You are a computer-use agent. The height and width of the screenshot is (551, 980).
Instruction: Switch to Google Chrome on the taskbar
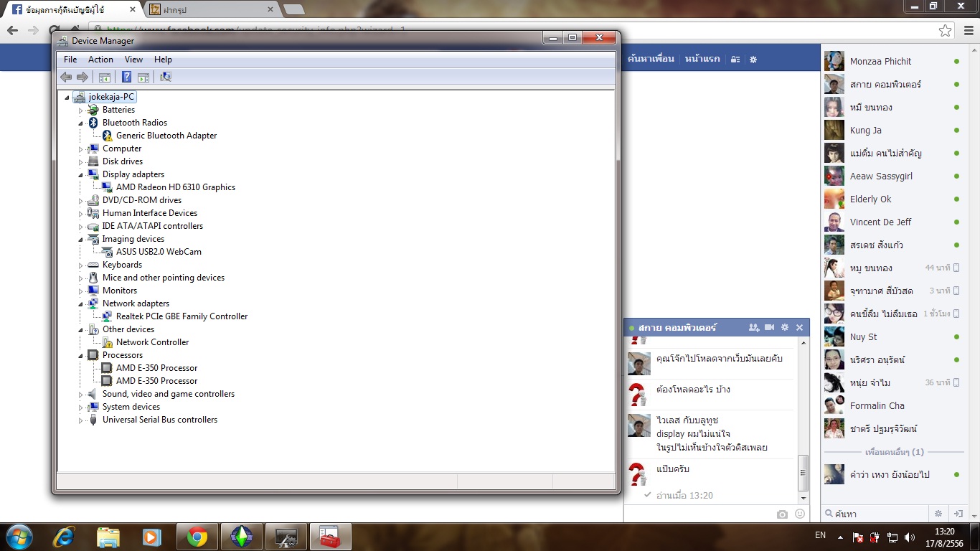click(197, 537)
